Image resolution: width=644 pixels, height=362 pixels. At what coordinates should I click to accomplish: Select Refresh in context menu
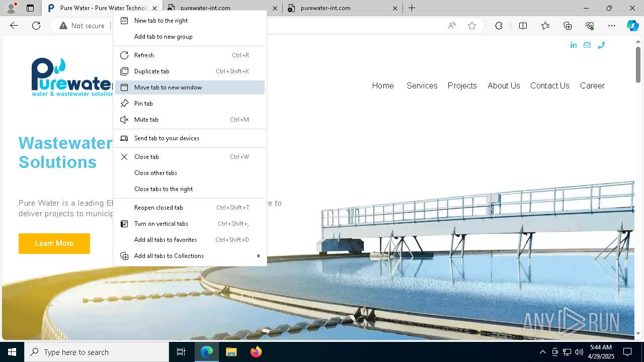(190, 55)
